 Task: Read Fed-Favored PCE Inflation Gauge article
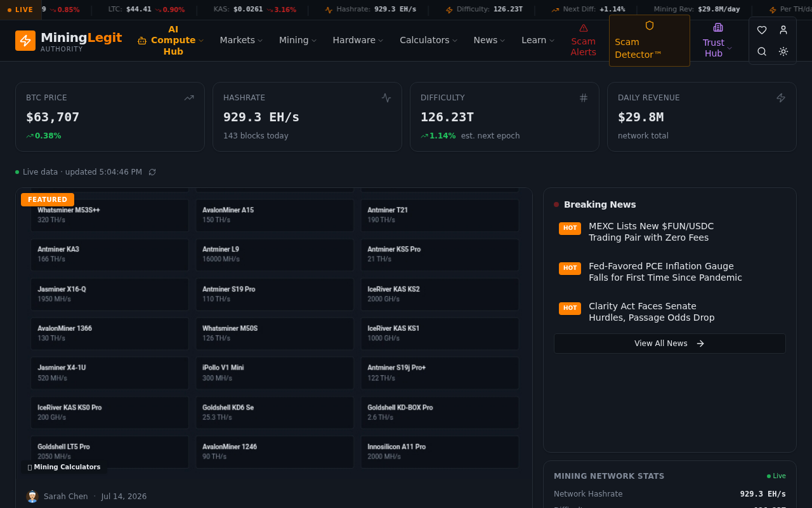[665, 272]
